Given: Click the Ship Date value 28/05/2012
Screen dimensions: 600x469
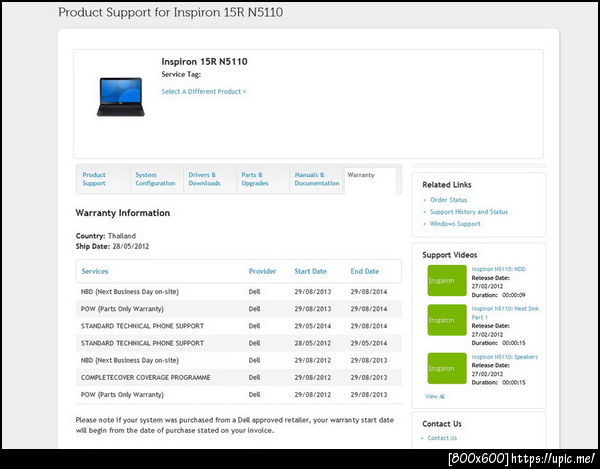Looking at the screenshot, I should pyautogui.click(x=130, y=246).
